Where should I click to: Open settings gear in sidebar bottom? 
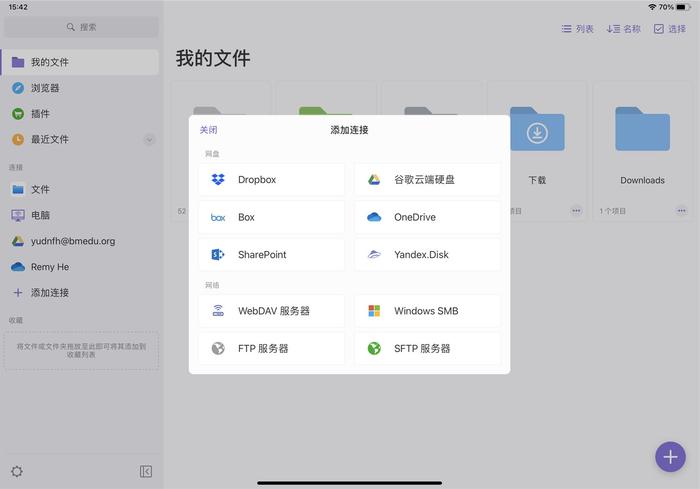point(17,472)
